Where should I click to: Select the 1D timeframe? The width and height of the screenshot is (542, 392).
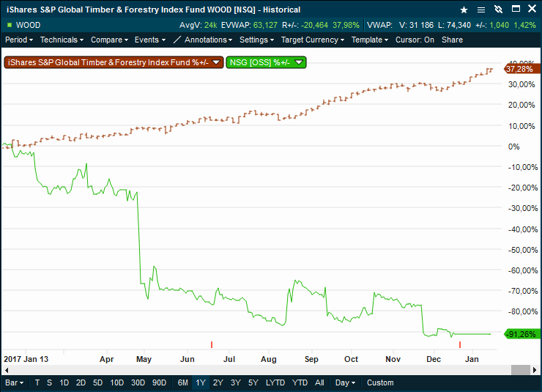(x=64, y=382)
